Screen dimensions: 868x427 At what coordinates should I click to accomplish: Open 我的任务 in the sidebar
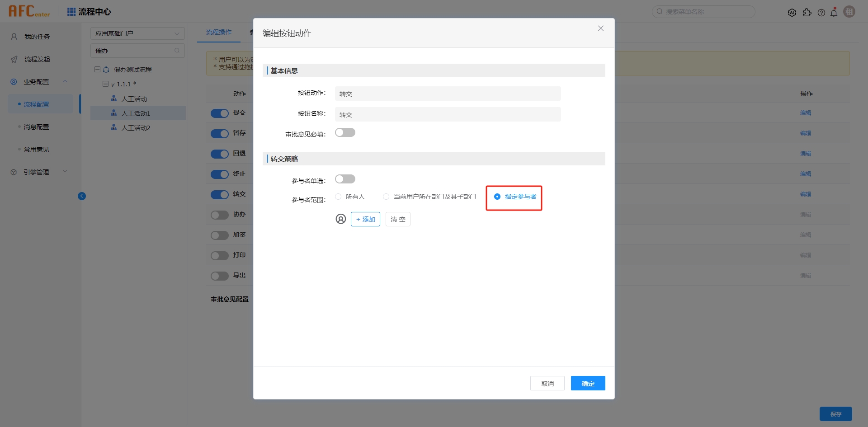37,37
